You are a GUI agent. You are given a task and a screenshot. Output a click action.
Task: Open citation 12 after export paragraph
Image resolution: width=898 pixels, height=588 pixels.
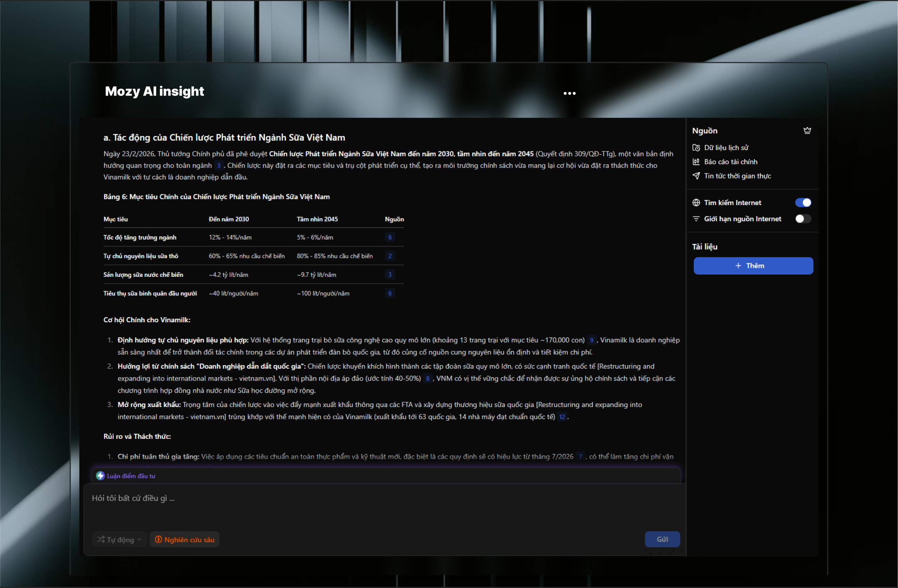pos(562,417)
